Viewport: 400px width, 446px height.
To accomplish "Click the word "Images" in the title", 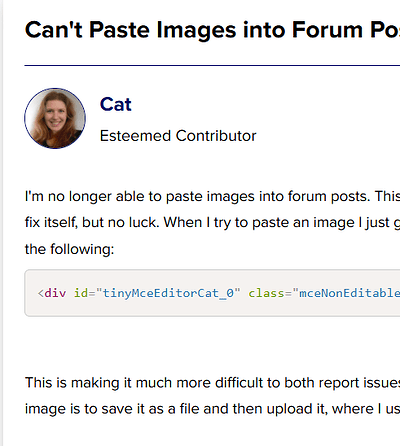I will click(196, 30).
